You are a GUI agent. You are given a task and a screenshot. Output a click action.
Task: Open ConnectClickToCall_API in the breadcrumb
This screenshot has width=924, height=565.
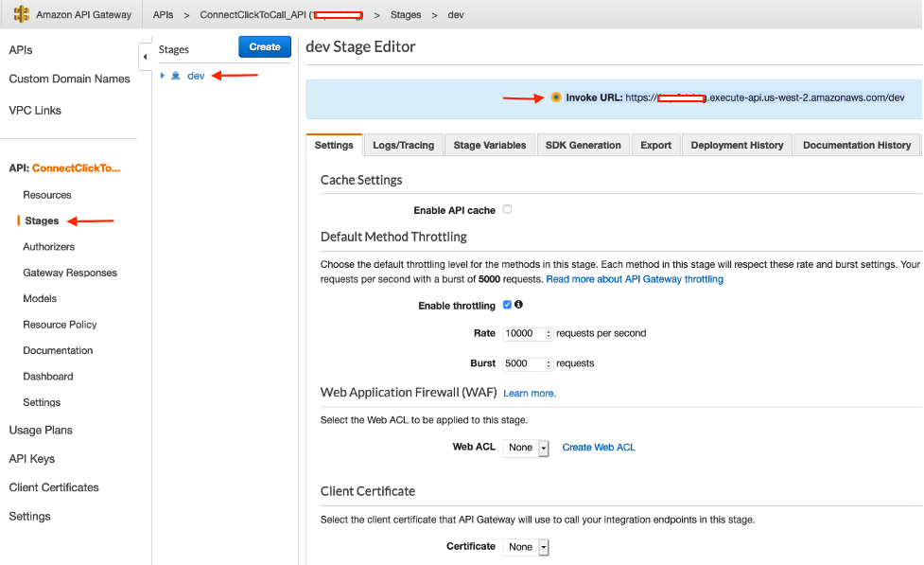(x=282, y=15)
